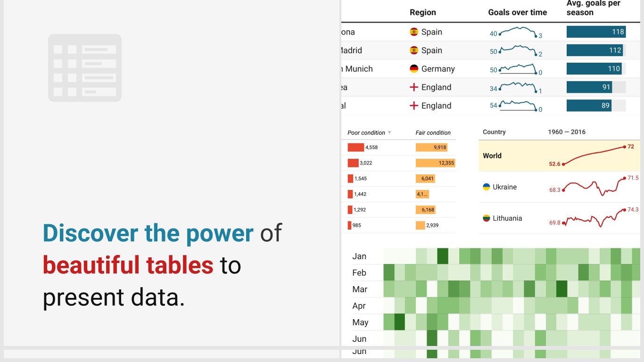Image resolution: width=644 pixels, height=362 pixels.
Task: Click the Fair condition column header
Action: (433, 133)
